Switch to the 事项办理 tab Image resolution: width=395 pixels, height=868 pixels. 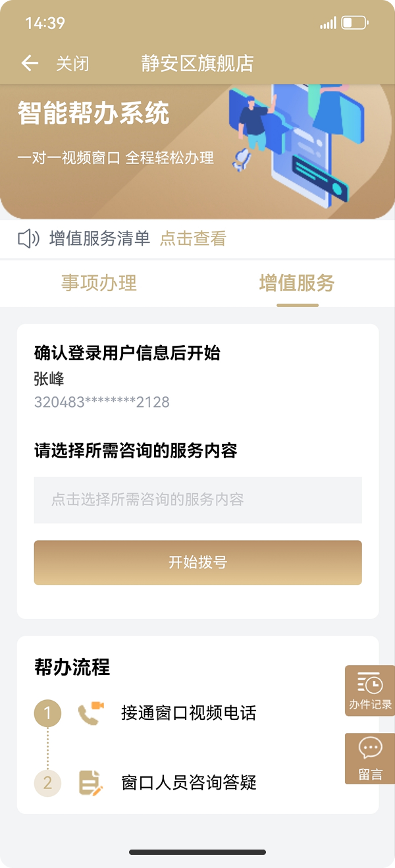click(x=99, y=283)
